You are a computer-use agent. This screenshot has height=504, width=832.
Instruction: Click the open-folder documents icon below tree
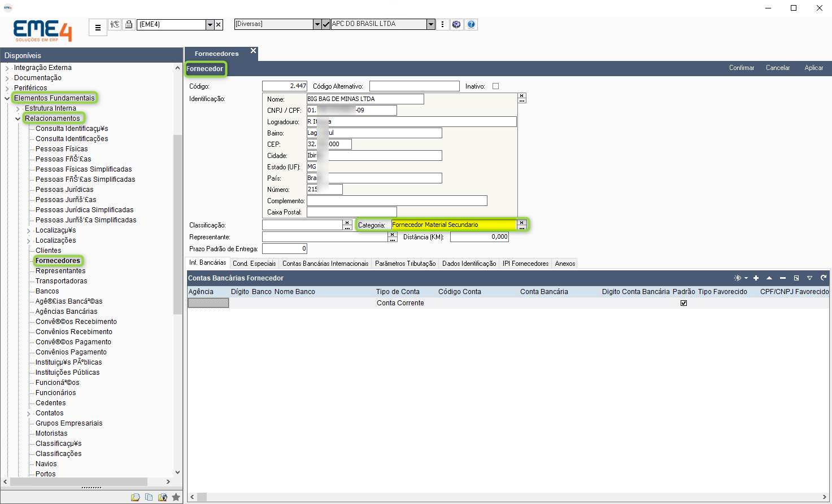[x=136, y=497]
